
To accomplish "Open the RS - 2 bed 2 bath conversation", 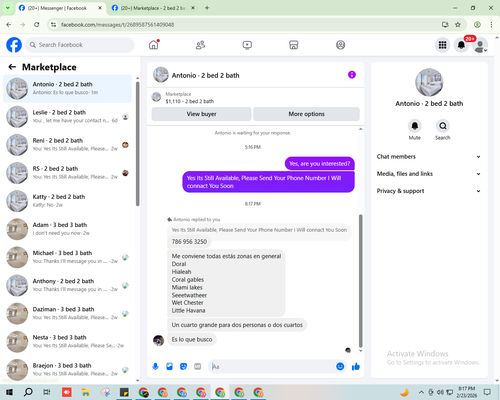I will pos(67,173).
